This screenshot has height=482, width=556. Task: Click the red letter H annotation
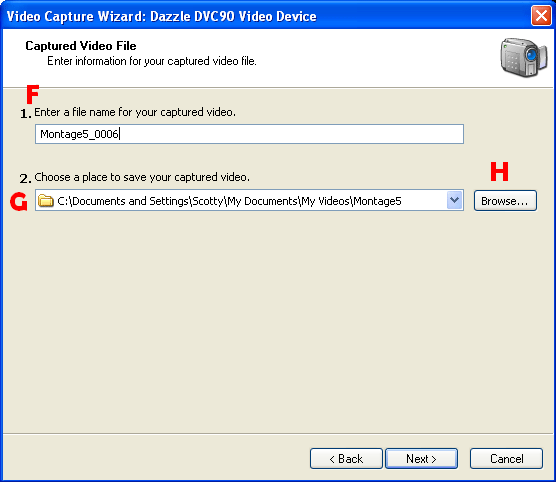(499, 171)
